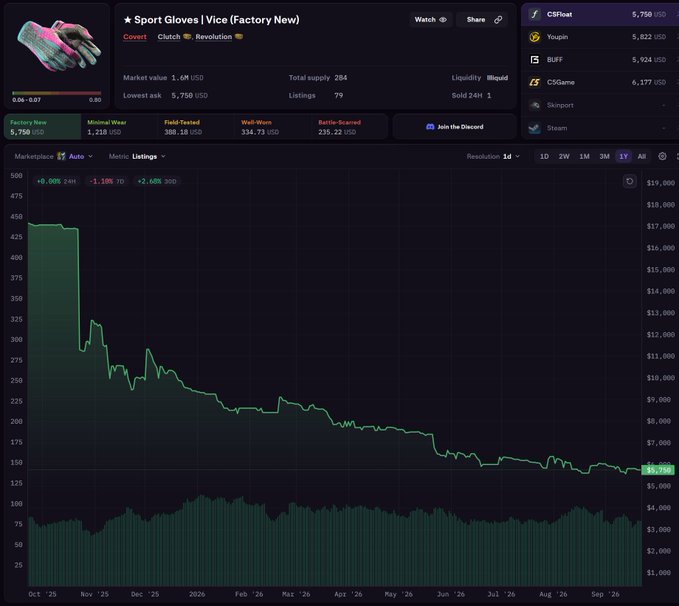Click the case icon next to Revolution

239,36
